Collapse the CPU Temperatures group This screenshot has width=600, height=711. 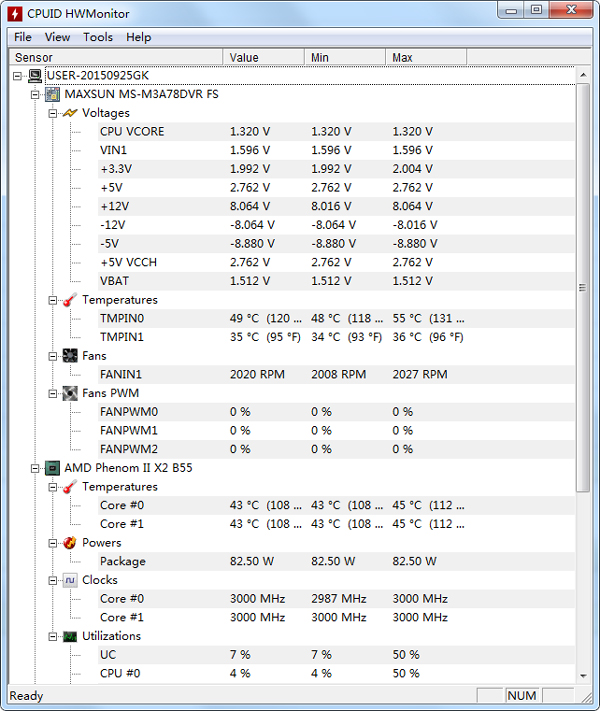coord(53,487)
